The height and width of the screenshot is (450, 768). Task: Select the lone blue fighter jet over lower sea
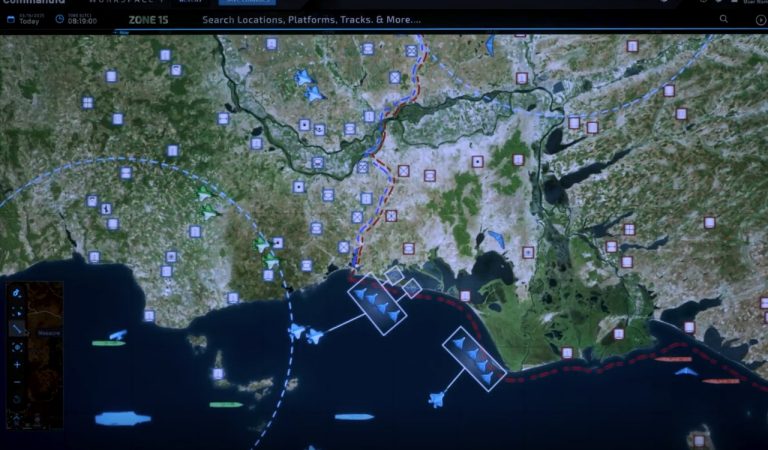[x=436, y=400]
